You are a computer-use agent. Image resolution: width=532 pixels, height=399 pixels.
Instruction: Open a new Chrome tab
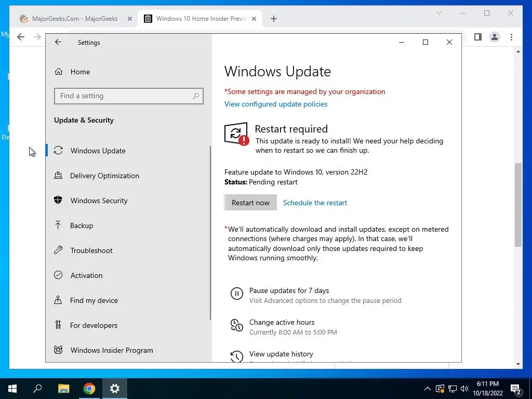click(x=274, y=19)
